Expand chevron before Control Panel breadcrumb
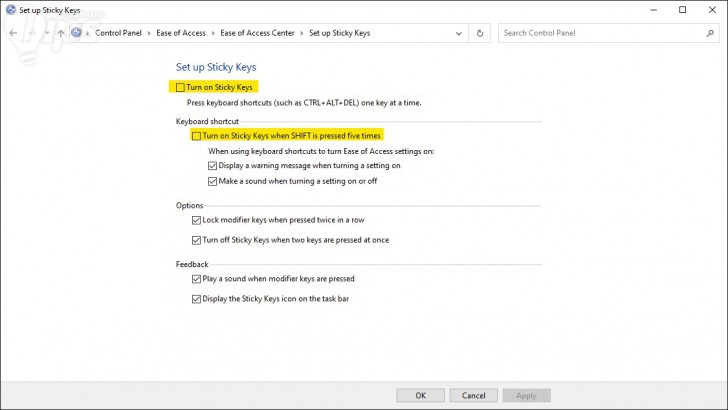Screen dimensions: 728x410 click(x=87, y=33)
